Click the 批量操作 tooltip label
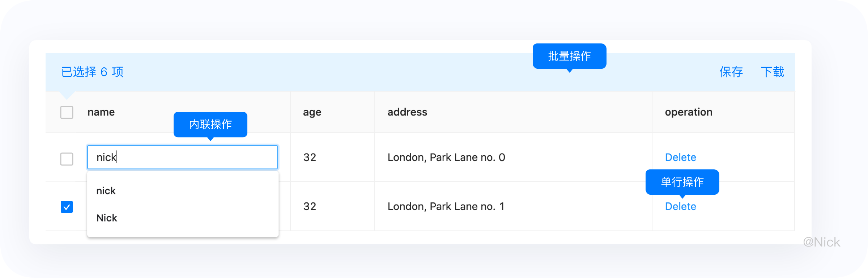This screenshot has height=278, width=868. (569, 56)
